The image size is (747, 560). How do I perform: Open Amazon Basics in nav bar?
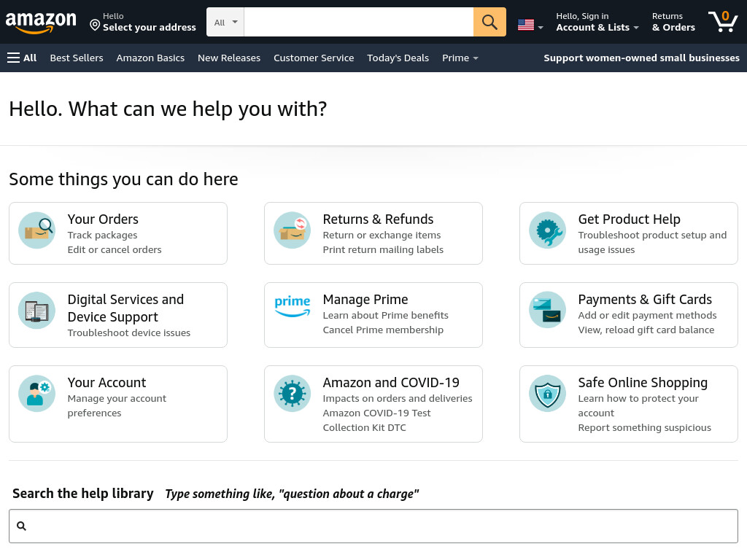click(x=150, y=58)
